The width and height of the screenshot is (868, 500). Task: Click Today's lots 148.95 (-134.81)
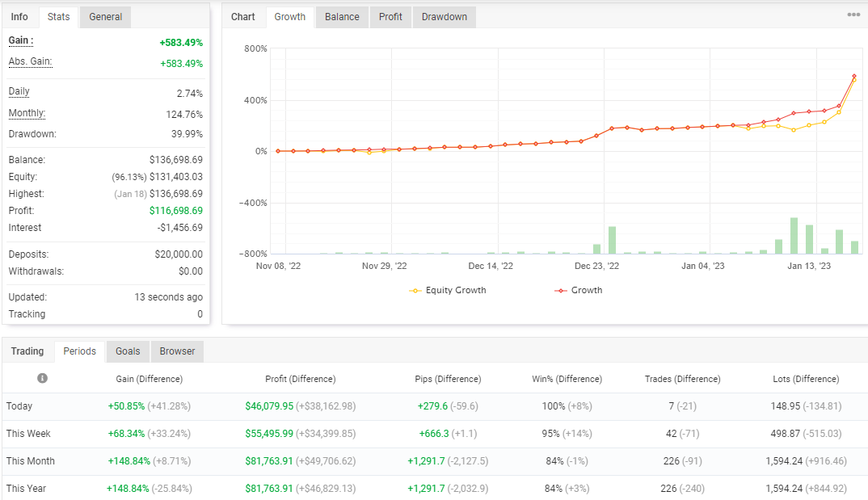[x=806, y=406]
